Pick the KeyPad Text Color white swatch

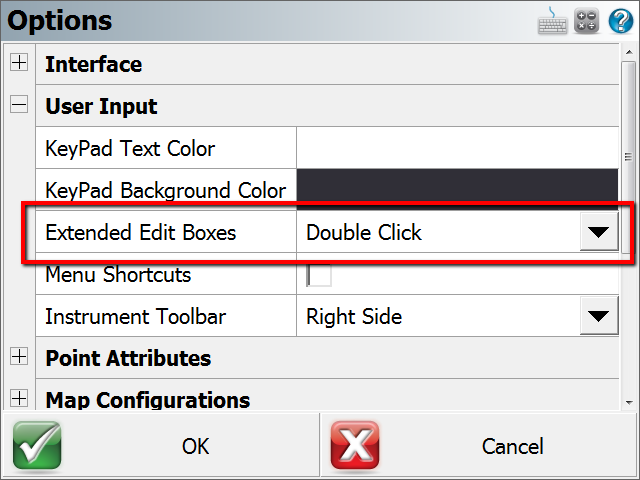[458, 149]
